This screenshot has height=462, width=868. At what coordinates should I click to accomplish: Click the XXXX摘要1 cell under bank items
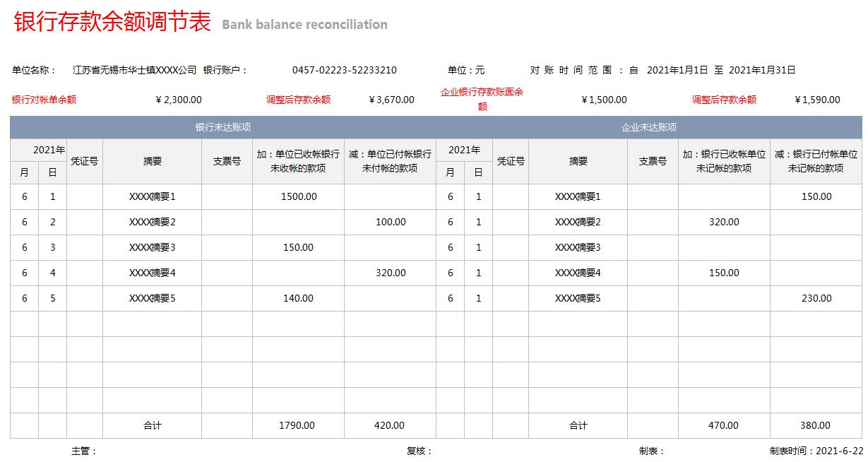(x=153, y=196)
